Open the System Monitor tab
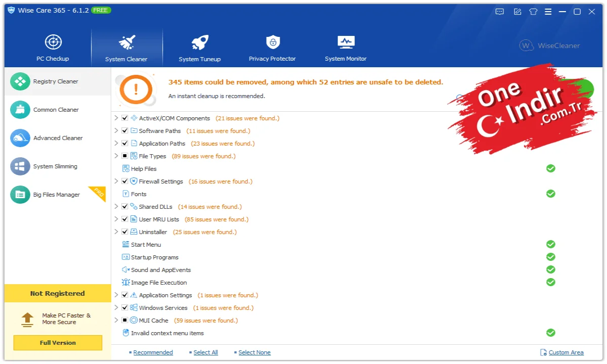The height and width of the screenshot is (364, 607). click(345, 48)
